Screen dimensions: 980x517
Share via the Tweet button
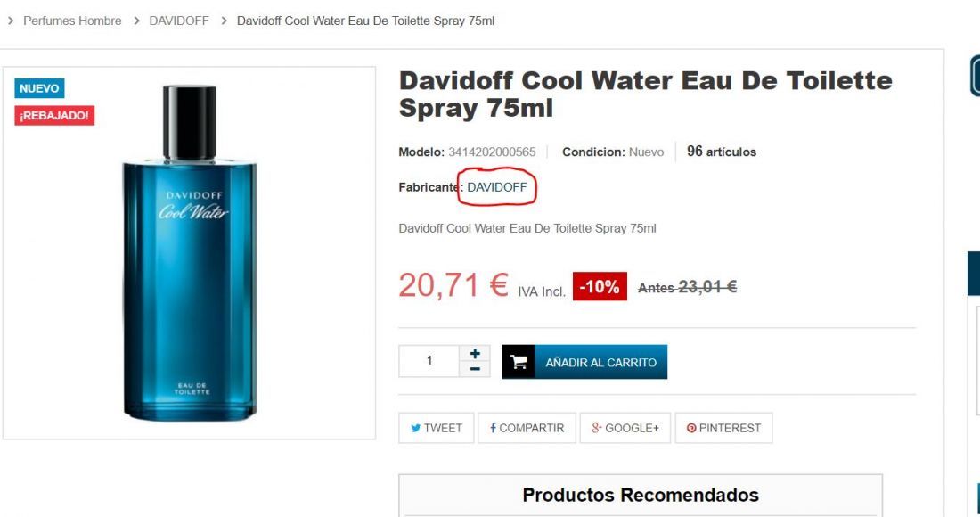(x=437, y=428)
